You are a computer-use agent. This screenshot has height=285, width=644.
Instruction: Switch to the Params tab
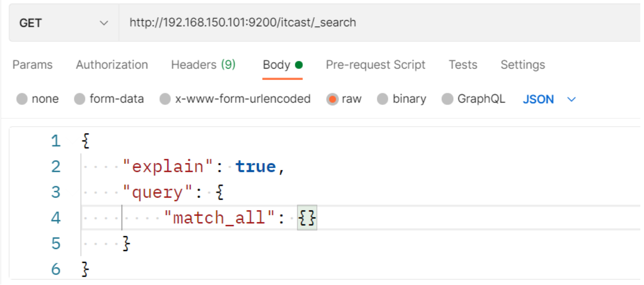tap(32, 65)
